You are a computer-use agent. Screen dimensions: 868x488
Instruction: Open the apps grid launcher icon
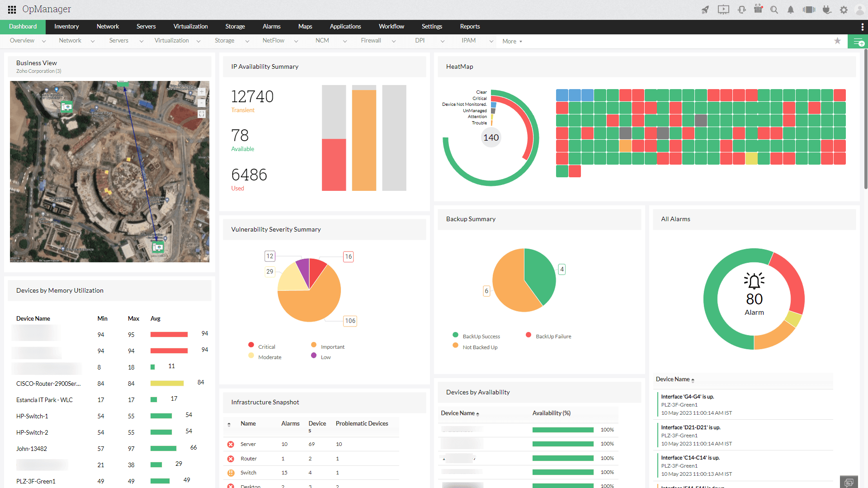tap(12, 9)
